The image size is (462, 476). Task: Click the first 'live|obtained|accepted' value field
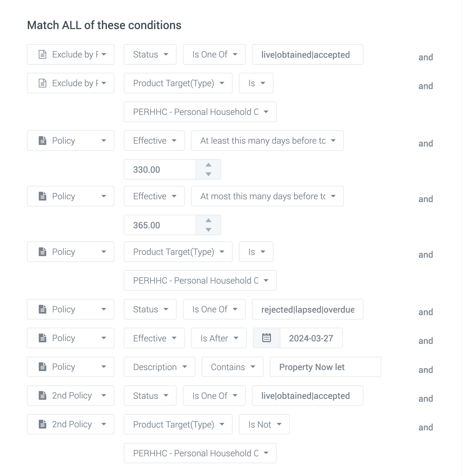point(308,55)
